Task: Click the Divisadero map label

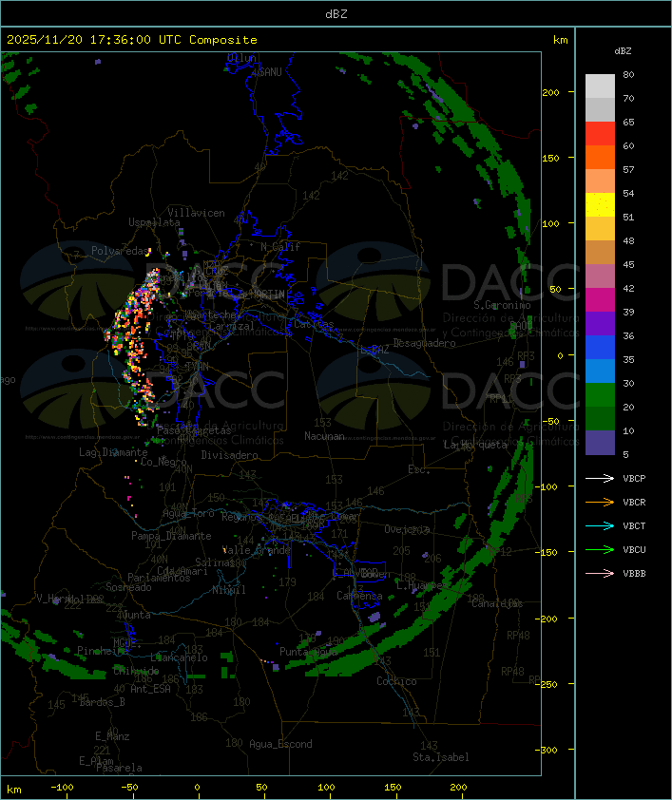Action: click(x=229, y=455)
